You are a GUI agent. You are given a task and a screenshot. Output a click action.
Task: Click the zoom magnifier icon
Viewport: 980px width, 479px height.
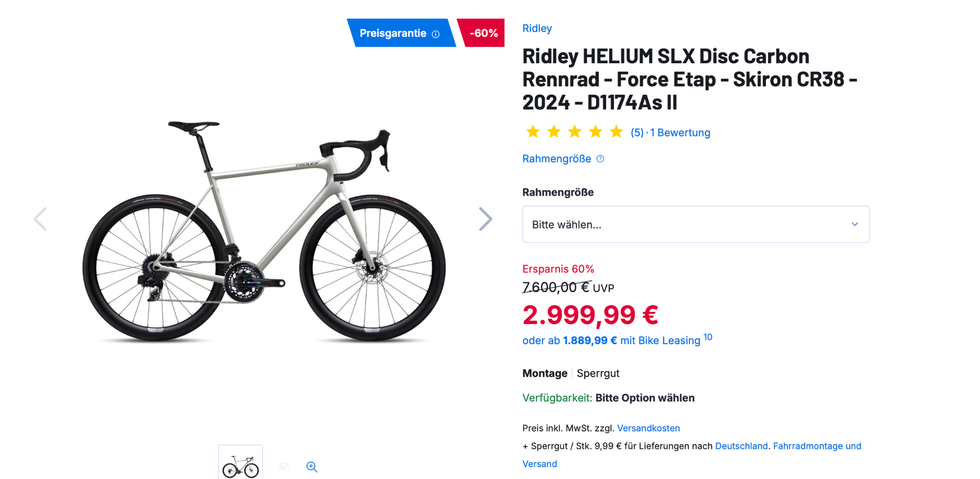coord(312,467)
